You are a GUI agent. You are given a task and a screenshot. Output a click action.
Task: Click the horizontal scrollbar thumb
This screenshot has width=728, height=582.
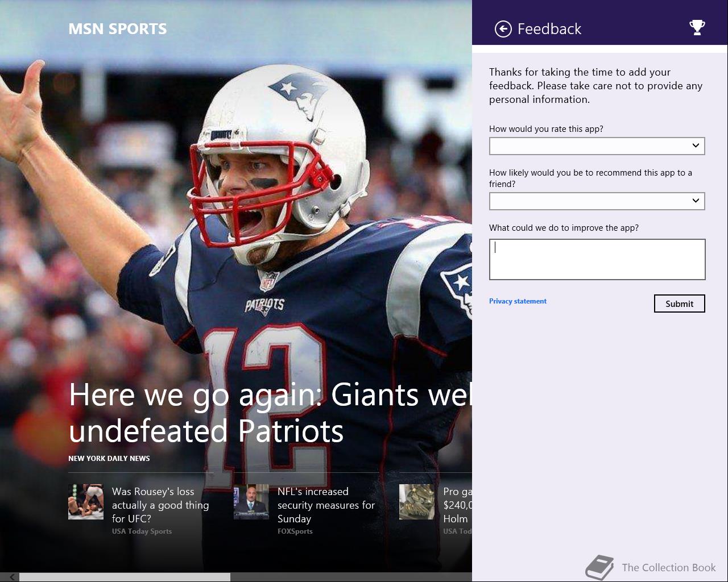125,577
